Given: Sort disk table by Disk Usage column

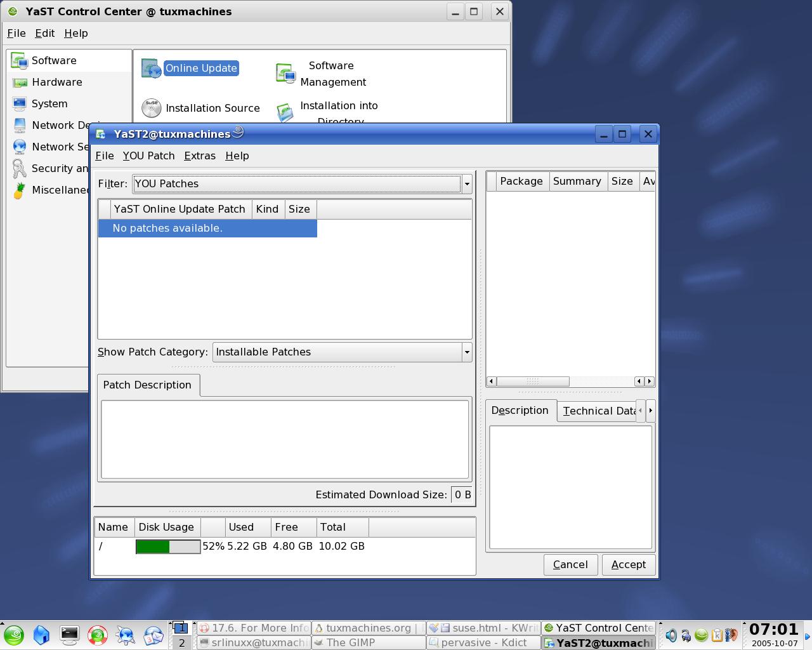Looking at the screenshot, I should pos(166,527).
